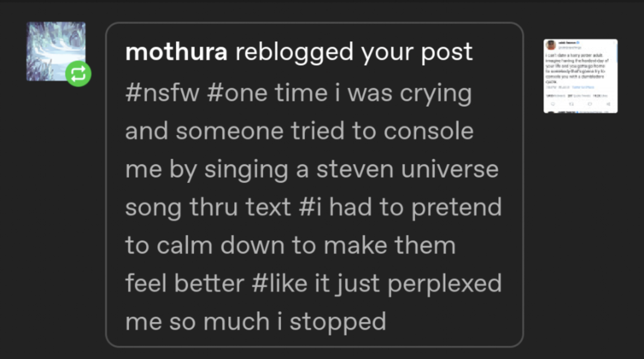The height and width of the screenshot is (359, 644).
Task: Select the '#like it just perplexed' tag
Action: click(x=376, y=284)
